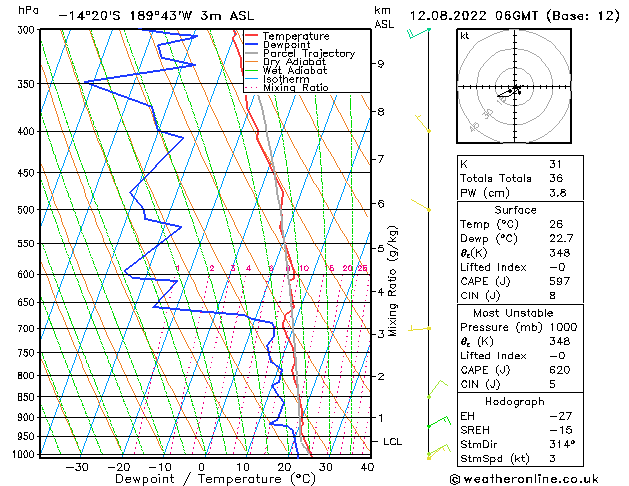Click the red Temperature legend line sample

tap(252, 36)
